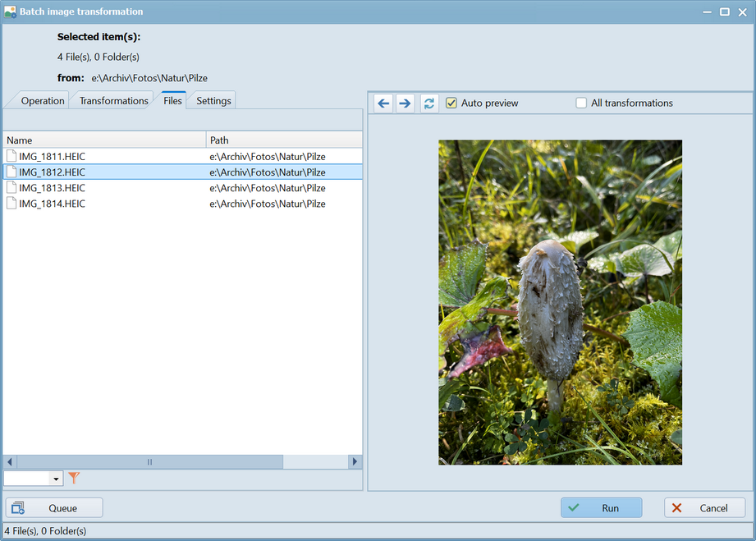Select the file IMG_1813.HEIC

[52, 188]
